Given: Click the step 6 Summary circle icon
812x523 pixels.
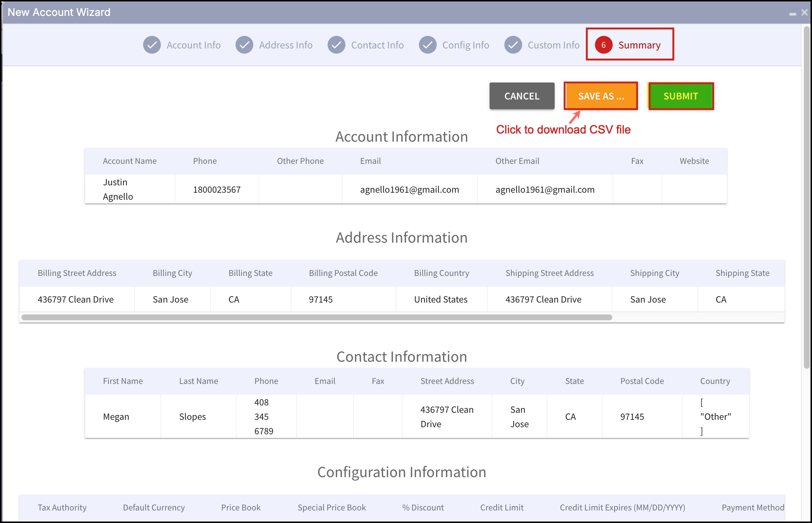Looking at the screenshot, I should (604, 45).
